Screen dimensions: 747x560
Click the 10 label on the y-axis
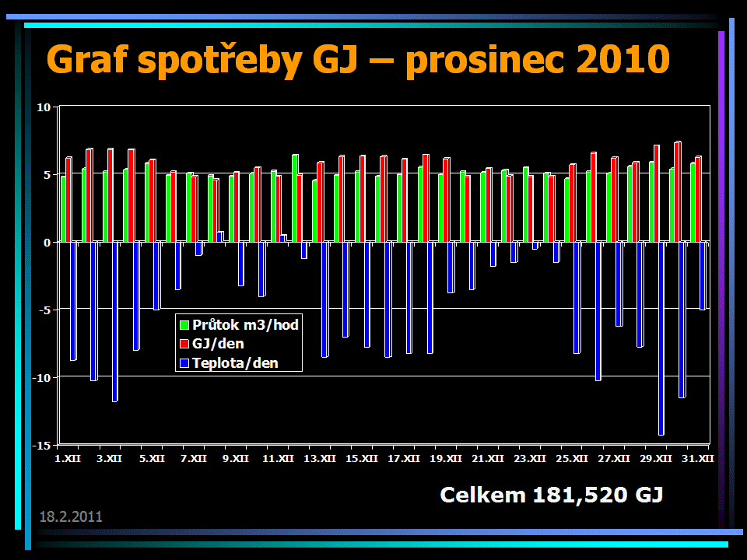44,107
